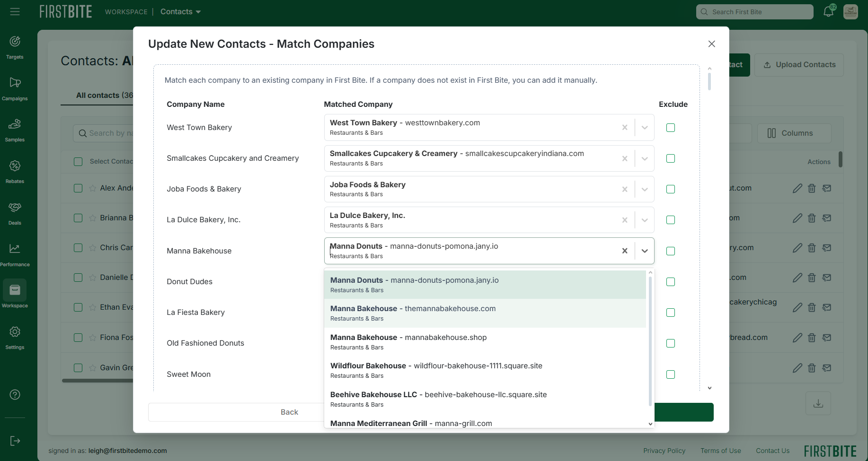Screen dimensions: 868x461
Task: Edit the Alex contact row
Action: pyautogui.click(x=797, y=188)
